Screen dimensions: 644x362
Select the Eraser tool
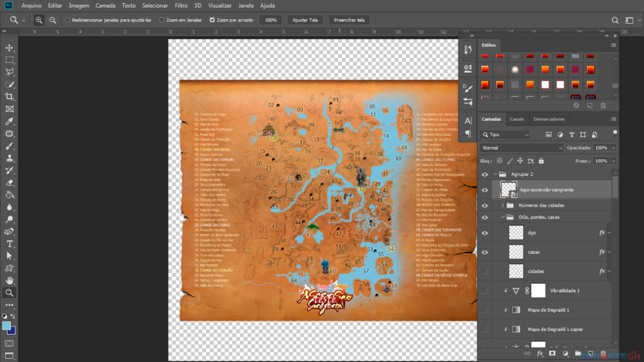click(x=10, y=182)
